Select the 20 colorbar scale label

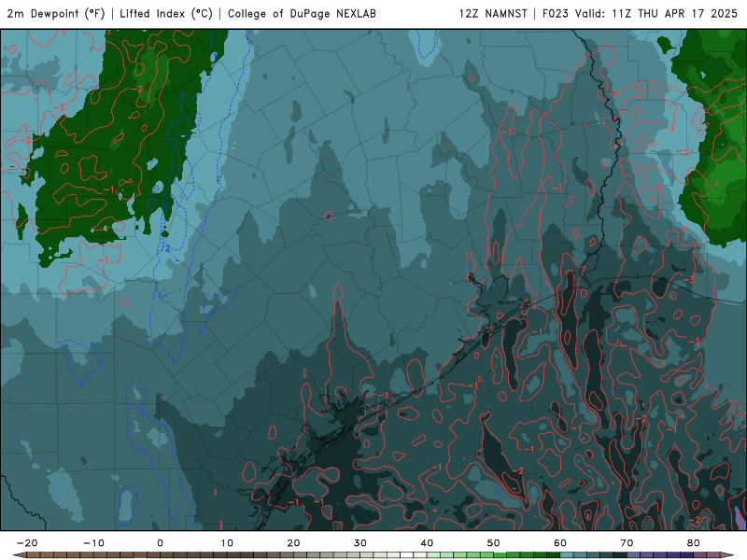click(x=293, y=543)
